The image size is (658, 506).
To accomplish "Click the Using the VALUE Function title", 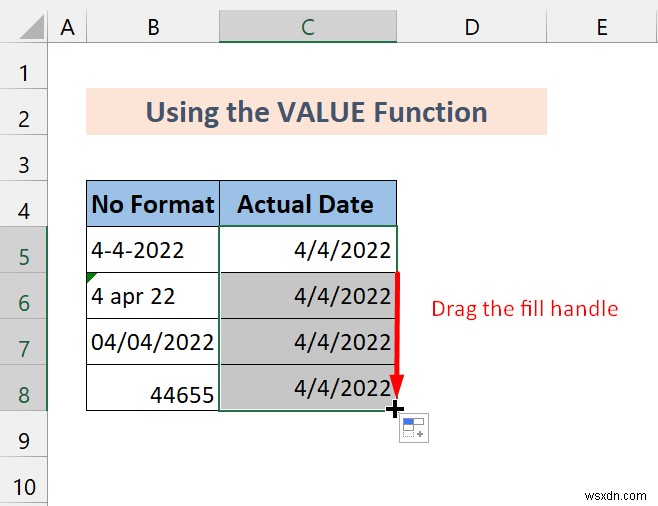I will (x=316, y=112).
